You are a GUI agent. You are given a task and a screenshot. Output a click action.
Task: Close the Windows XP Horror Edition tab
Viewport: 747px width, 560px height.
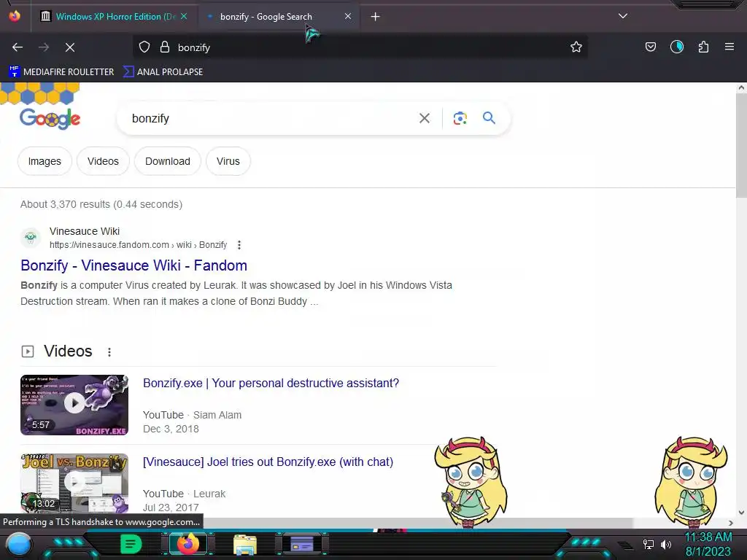pyautogui.click(x=184, y=16)
